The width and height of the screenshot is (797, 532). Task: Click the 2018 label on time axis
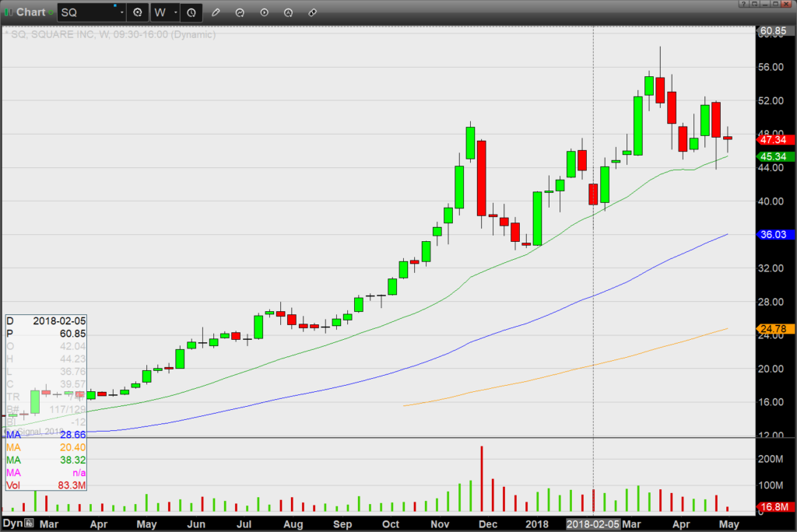pyautogui.click(x=537, y=524)
